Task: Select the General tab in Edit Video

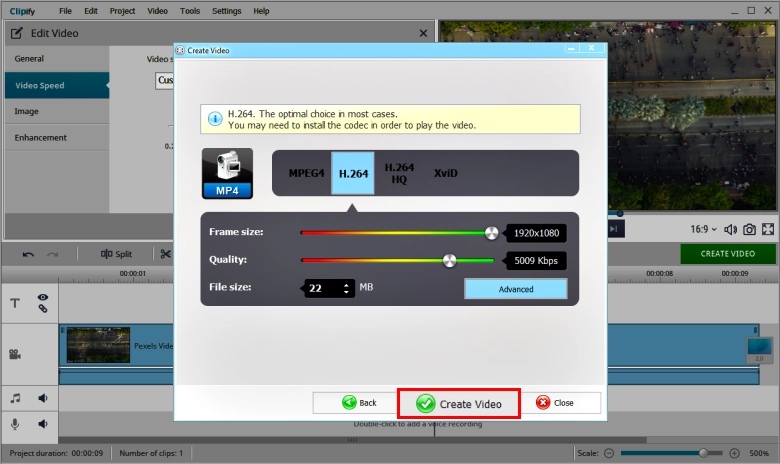Action: pyautogui.click(x=57, y=59)
